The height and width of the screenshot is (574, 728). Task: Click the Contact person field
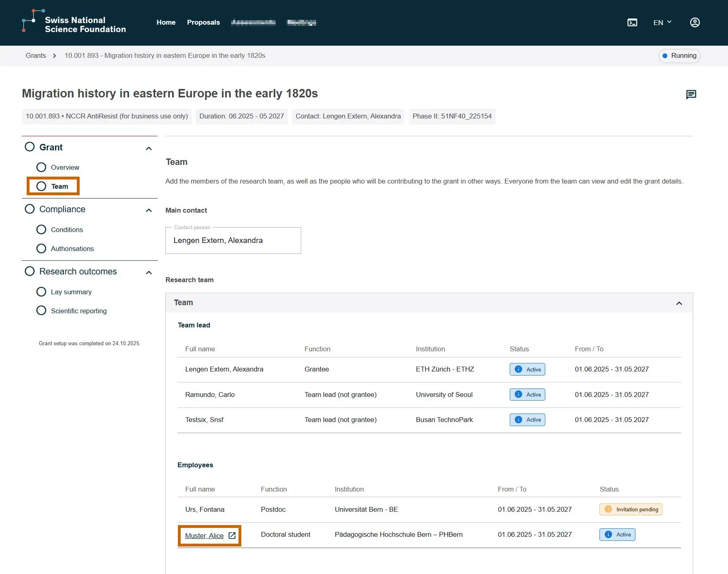pos(233,241)
